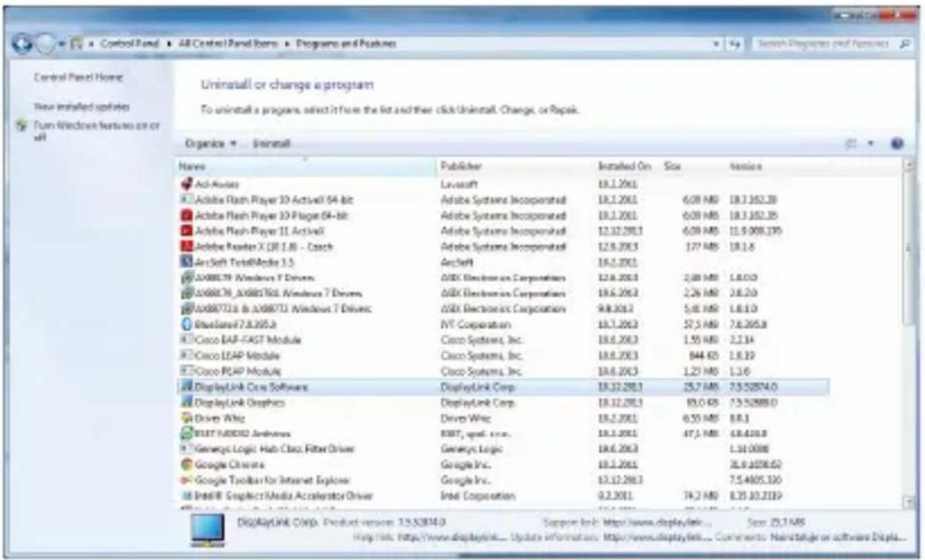Screen dimensions: 925x560
Task: Select the AX88772A & AX88772 Windows 7 Drivers row
Action: point(503,309)
